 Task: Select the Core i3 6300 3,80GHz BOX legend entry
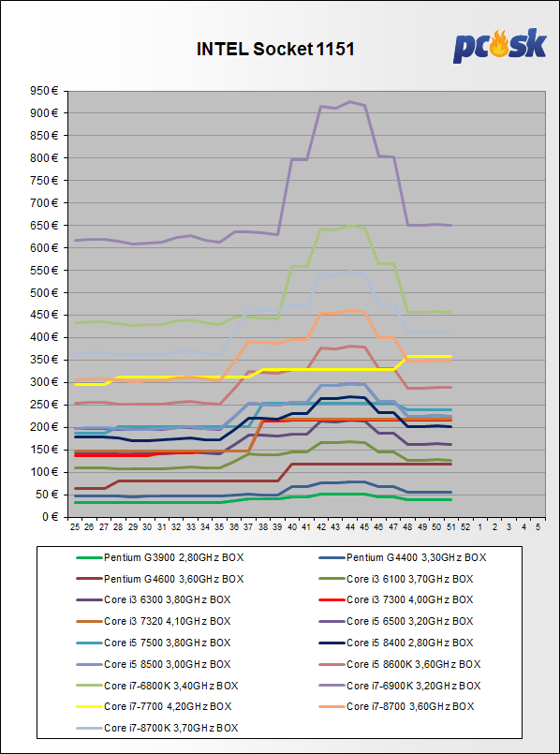tap(154, 599)
